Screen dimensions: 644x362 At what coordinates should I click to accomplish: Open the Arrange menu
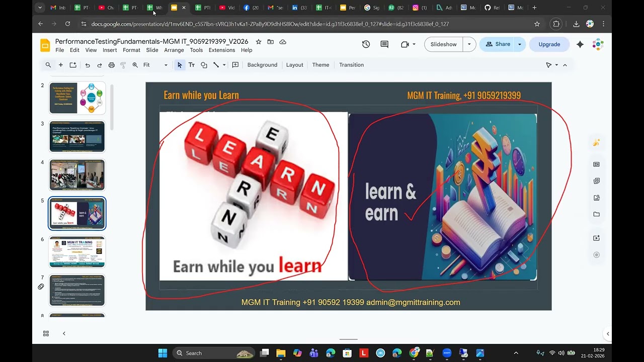point(174,50)
